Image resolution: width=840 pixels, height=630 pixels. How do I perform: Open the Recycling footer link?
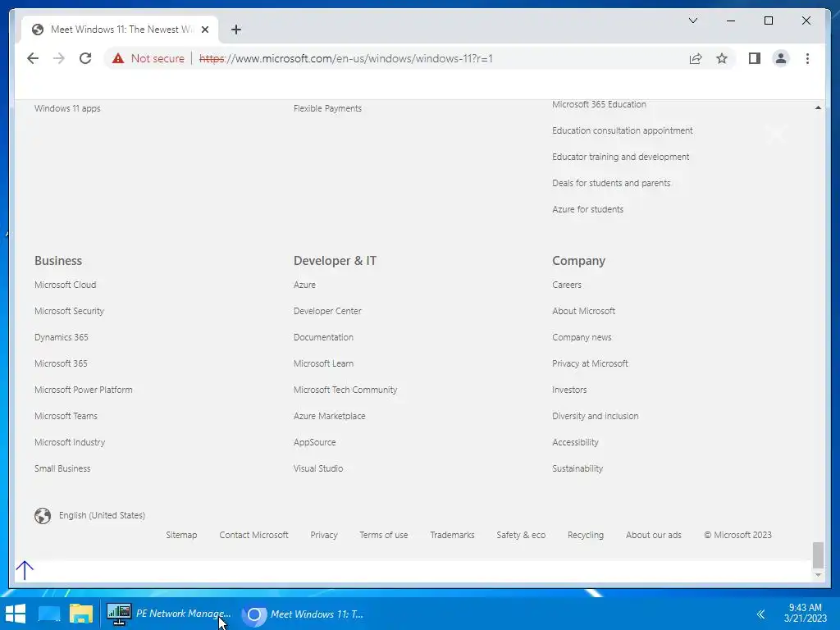click(586, 535)
